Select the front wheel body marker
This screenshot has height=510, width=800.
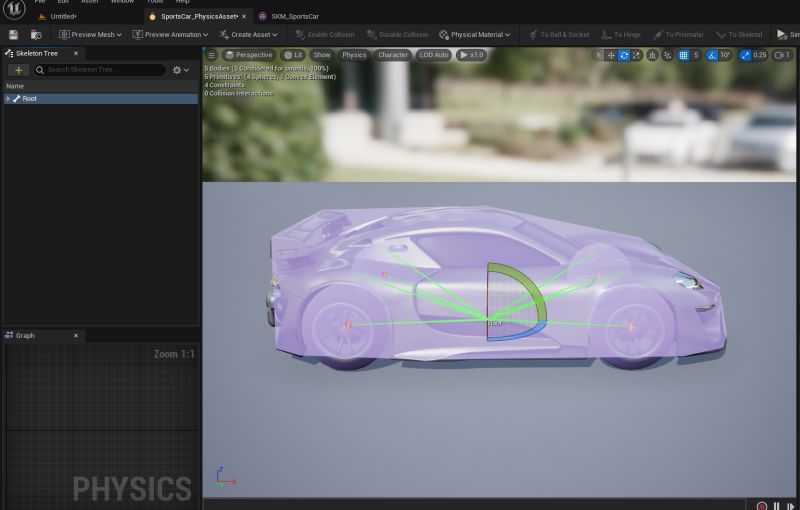click(631, 326)
